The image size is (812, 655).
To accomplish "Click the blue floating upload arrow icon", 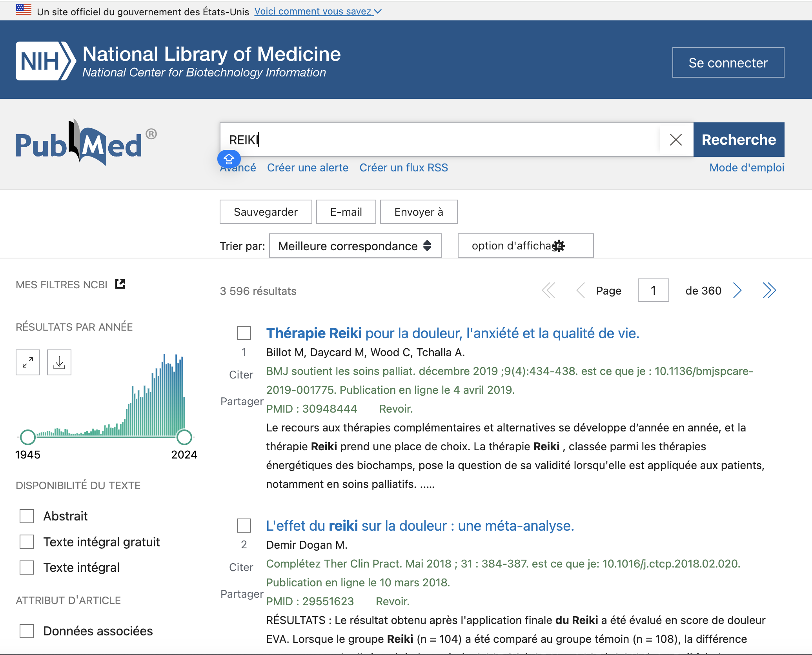I will [229, 159].
